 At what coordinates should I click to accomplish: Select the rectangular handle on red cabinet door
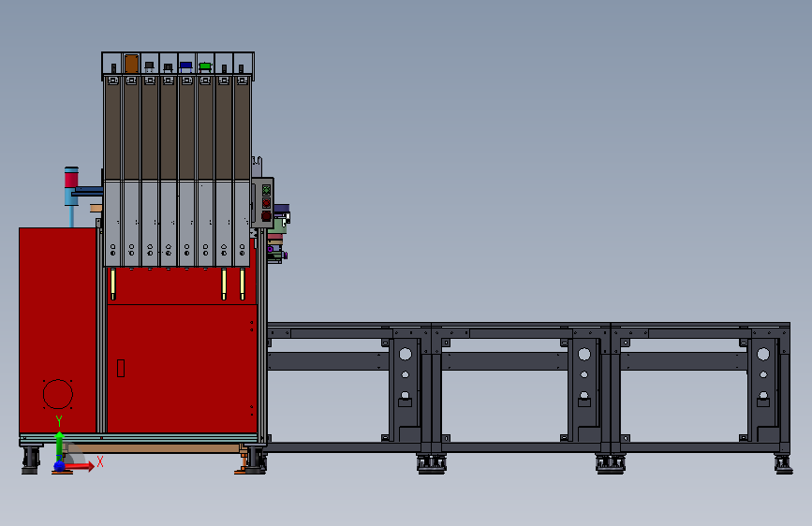click(x=121, y=368)
